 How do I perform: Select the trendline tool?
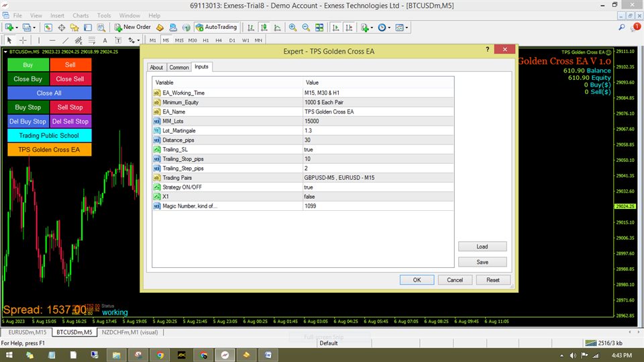click(x=65, y=40)
